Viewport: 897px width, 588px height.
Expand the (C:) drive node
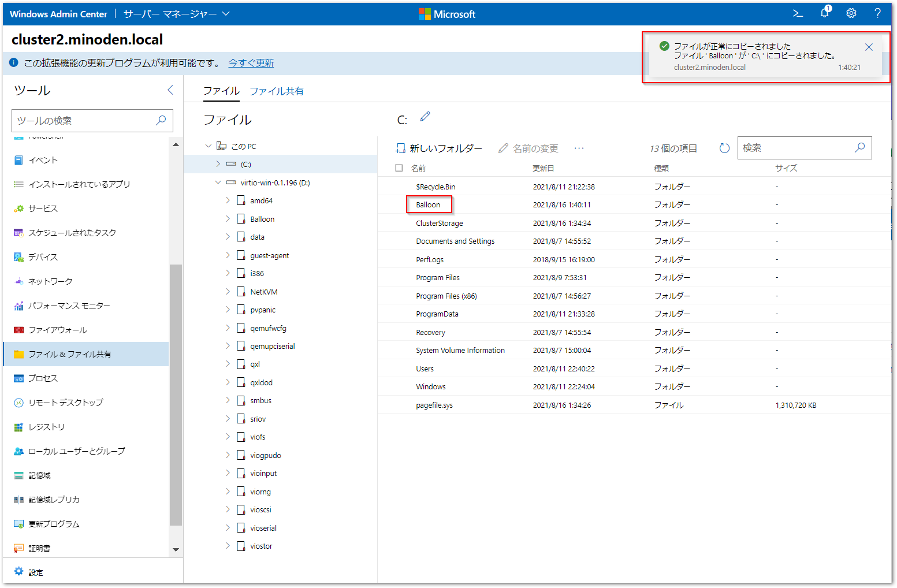tap(218, 164)
